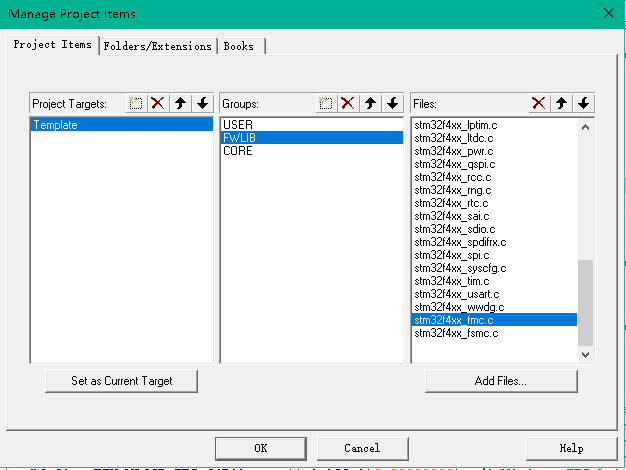
Task: Move project target up
Action: tap(180, 103)
